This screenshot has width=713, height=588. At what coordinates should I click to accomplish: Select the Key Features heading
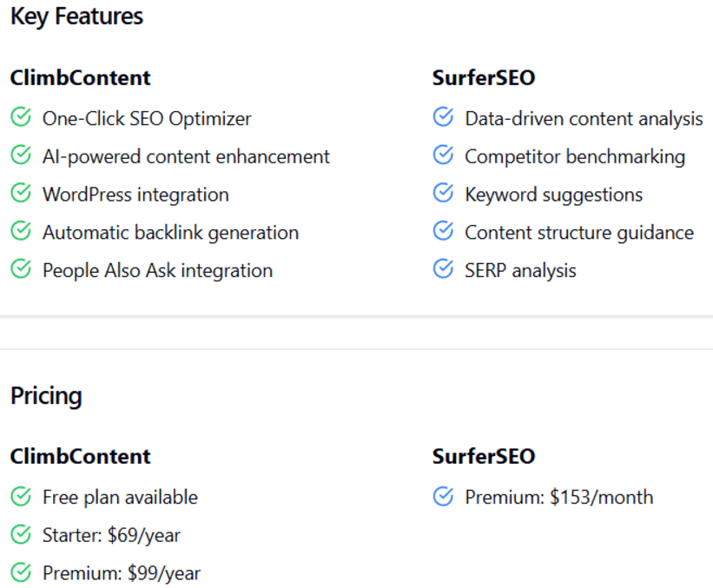[x=76, y=17]
